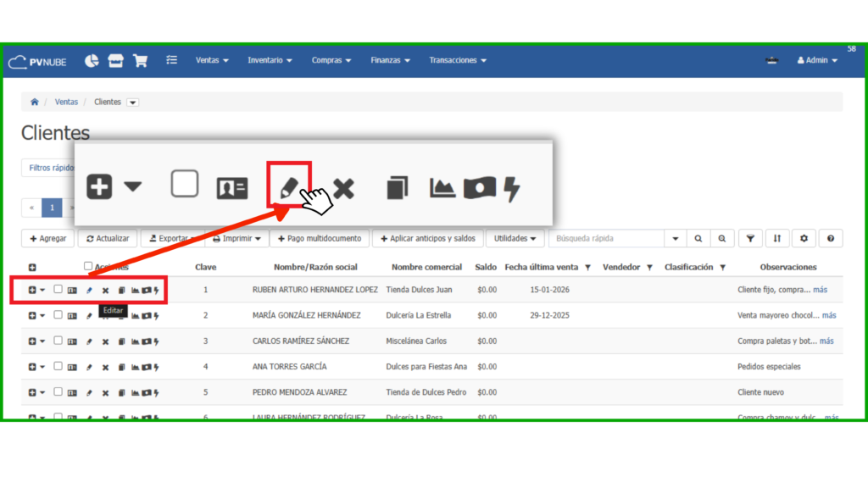Open the Inventario menu
Screen dimensions: 868x488
tap(270, 61)
